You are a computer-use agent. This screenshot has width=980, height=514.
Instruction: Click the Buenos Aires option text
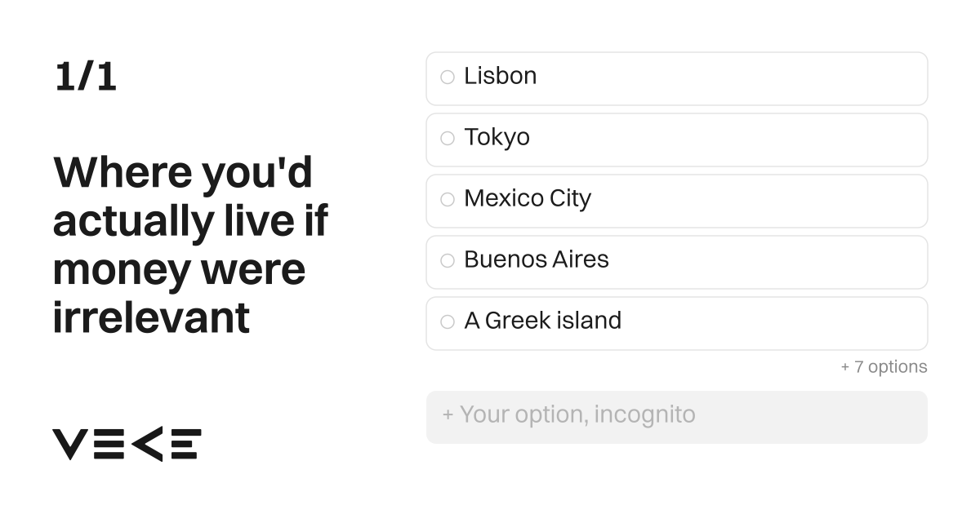537,259
